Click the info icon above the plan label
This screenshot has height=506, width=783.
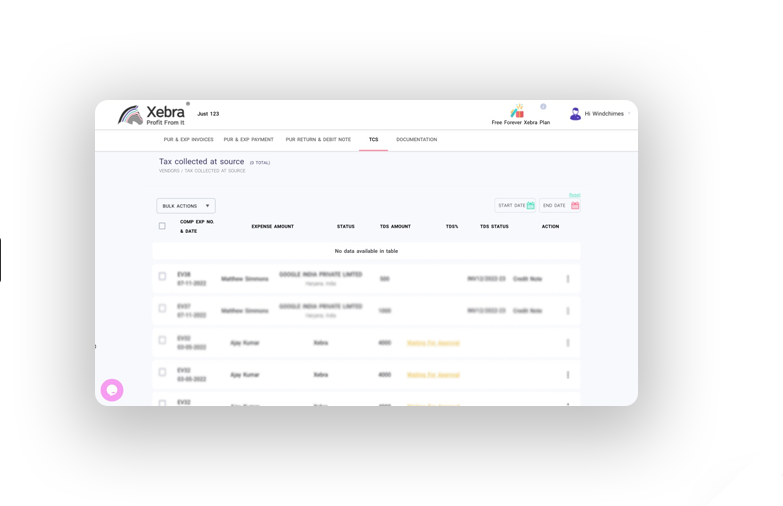[543, 106]
